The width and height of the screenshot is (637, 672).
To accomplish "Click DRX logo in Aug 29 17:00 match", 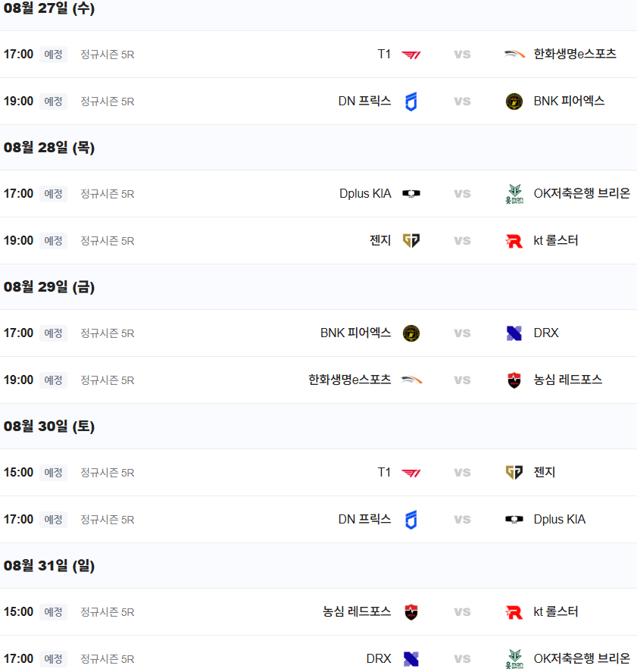I will (x=514, y=333).
